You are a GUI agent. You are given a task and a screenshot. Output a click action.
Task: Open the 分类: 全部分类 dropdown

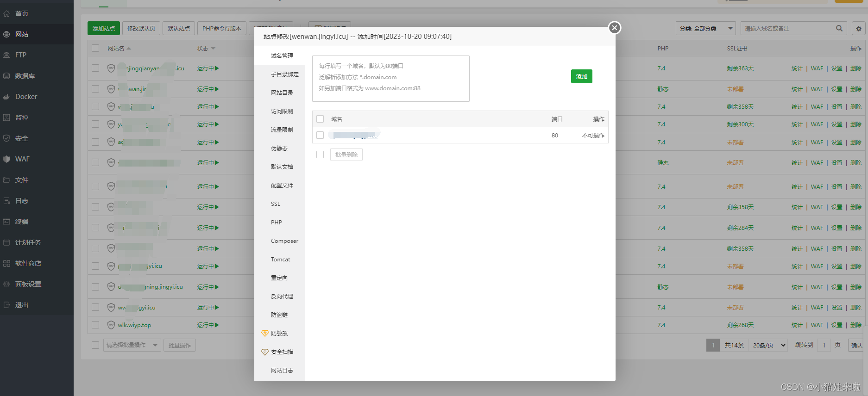706,28
